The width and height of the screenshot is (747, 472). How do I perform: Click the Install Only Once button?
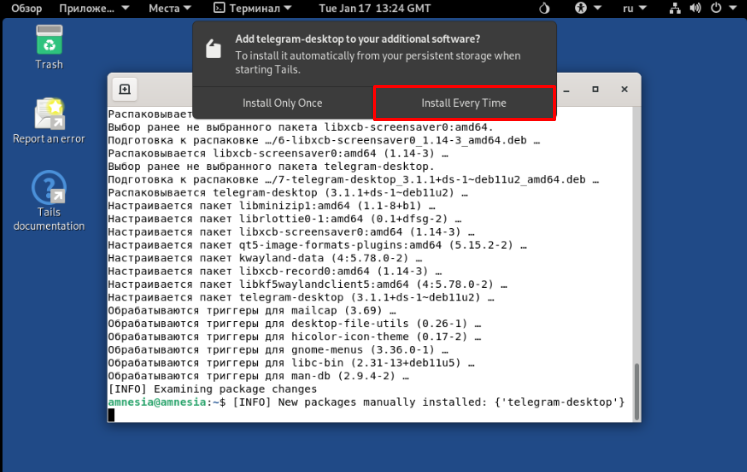tap(282, 103)
